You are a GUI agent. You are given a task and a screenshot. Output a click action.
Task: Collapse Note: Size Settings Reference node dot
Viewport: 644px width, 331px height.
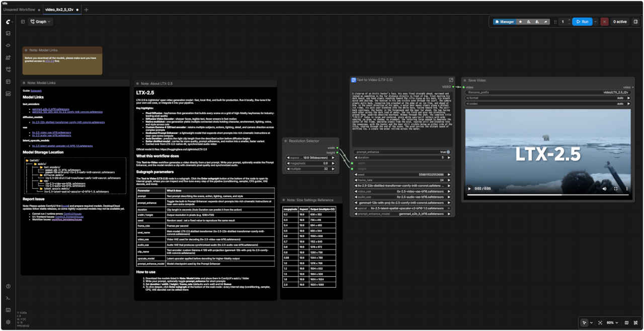coord(284,200)
